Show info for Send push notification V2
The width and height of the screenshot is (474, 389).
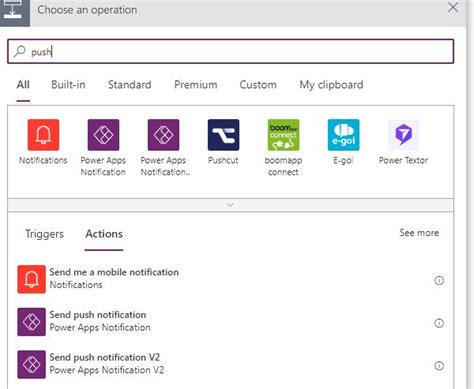pos(439,366)
